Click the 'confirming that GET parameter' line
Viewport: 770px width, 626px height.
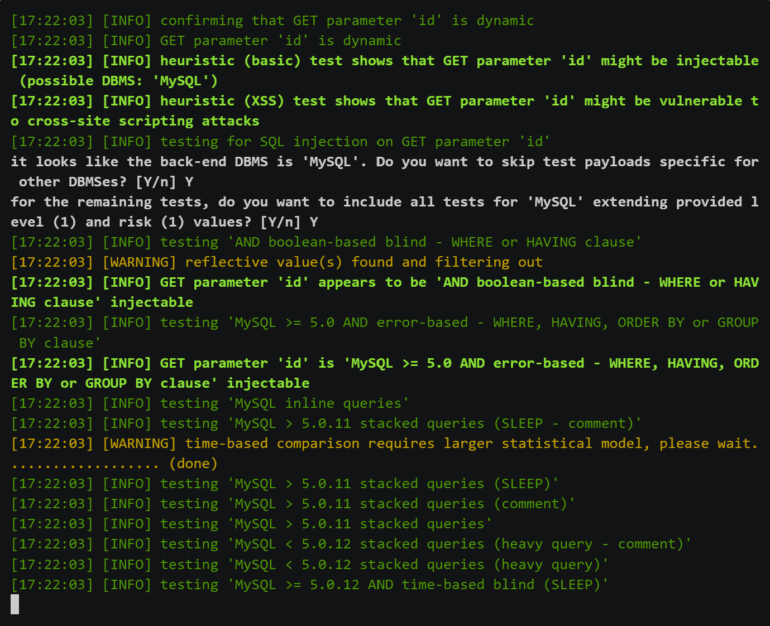(x=273, y=21)
